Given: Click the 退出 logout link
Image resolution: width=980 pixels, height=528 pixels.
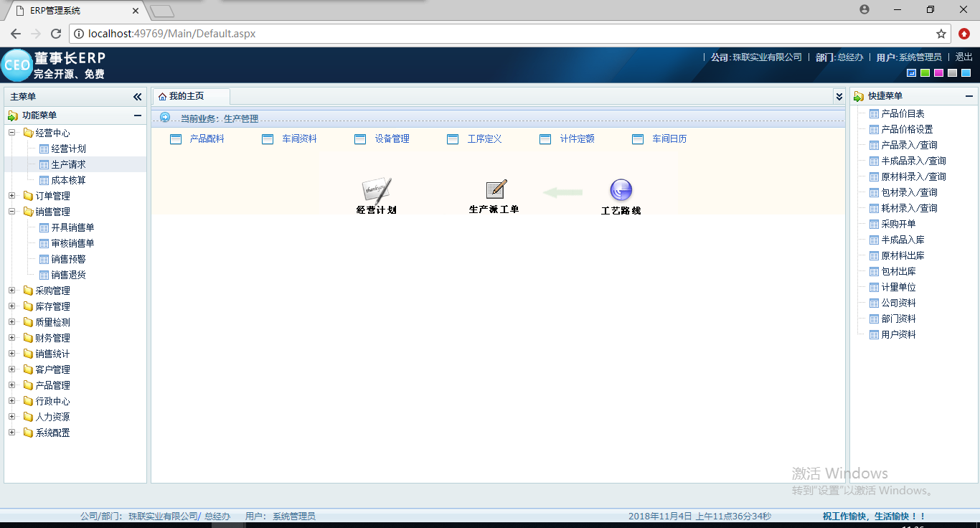Looking at the screenshot, I should [963, 57].
